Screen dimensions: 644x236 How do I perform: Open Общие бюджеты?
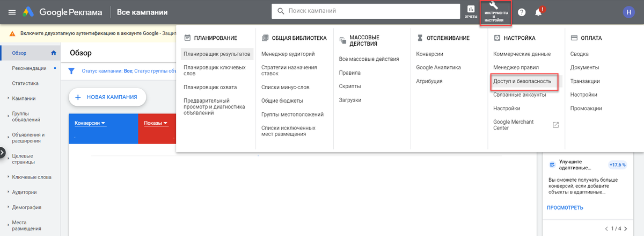click(282, 101)
